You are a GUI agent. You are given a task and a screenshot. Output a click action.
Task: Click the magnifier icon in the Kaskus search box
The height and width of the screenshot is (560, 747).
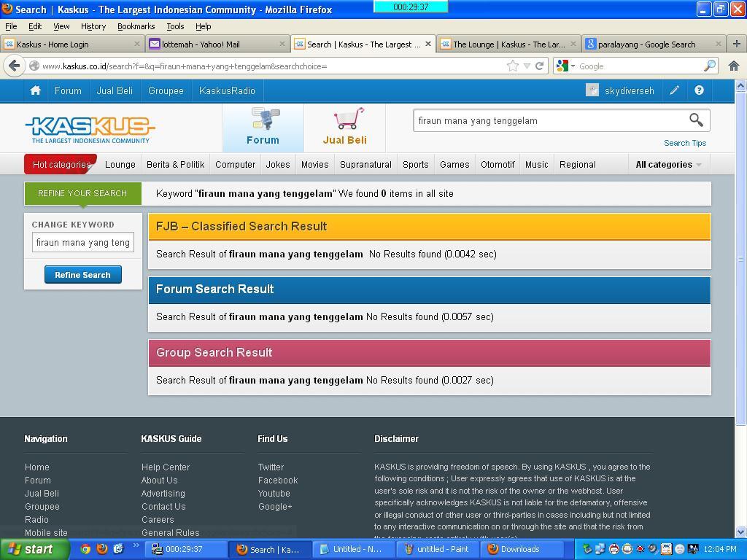tap(696, 120)
